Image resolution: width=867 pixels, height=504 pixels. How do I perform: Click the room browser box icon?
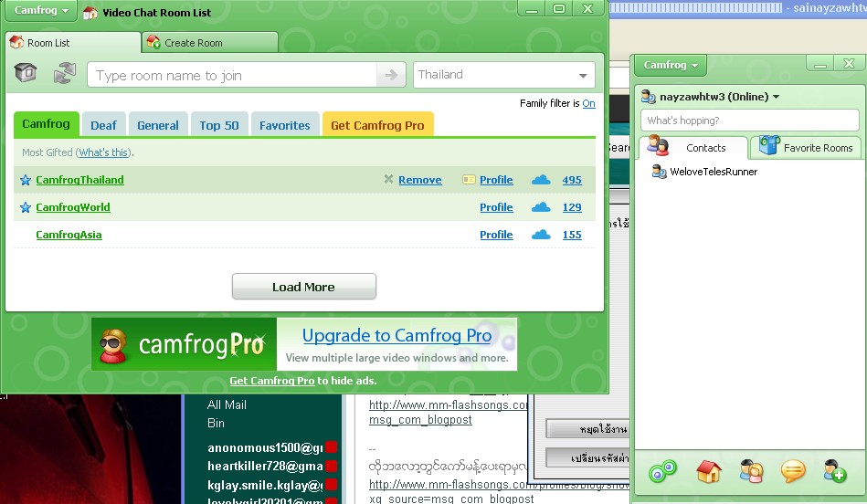click(26, 72)
